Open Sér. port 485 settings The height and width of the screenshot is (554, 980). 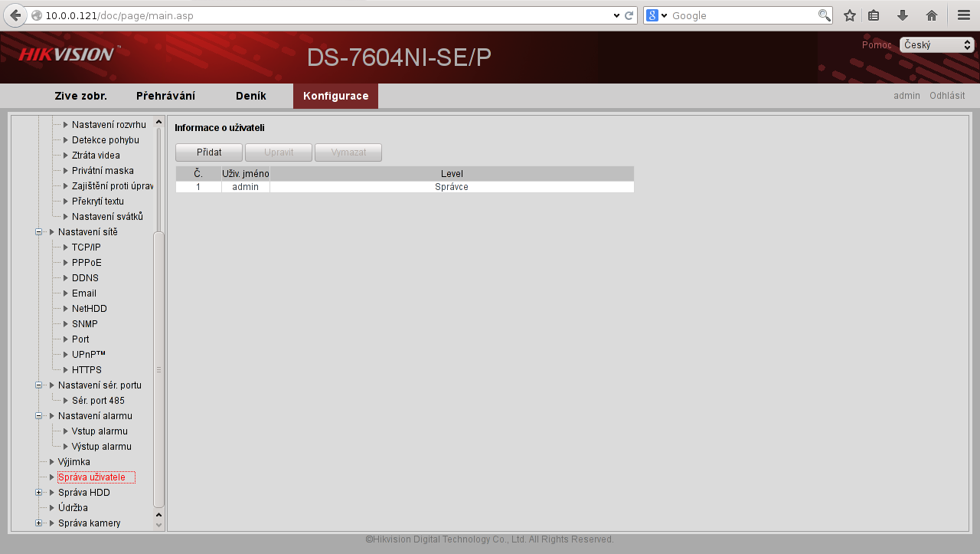(98, 401)
